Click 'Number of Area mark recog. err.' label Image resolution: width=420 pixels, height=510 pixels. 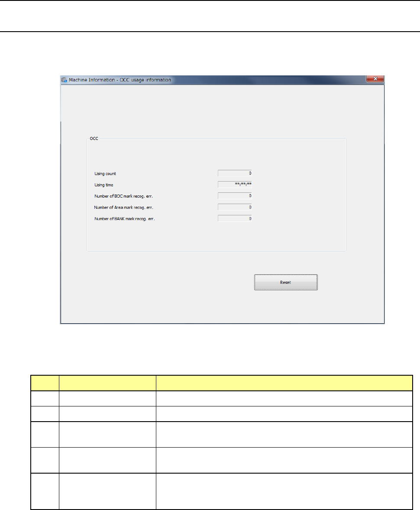[123, 208]
